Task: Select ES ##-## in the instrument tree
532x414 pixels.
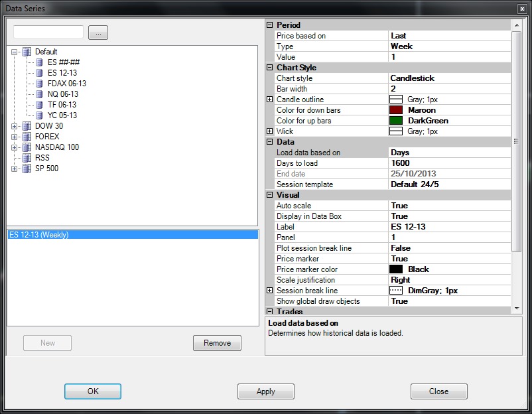Action: pyautogui.click(x=64, y=62)
